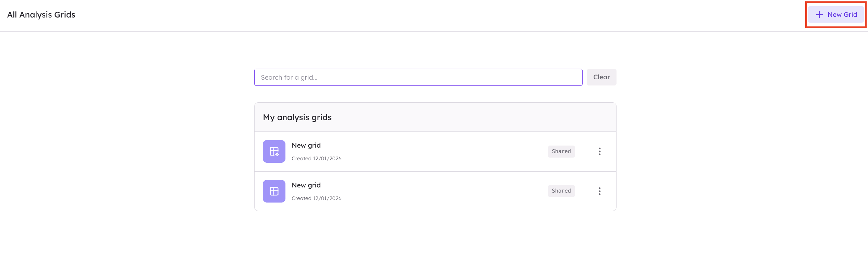Click the empty page area below grids list
The height and width of the screenshot is (276, 868).
tap(435, 244)
